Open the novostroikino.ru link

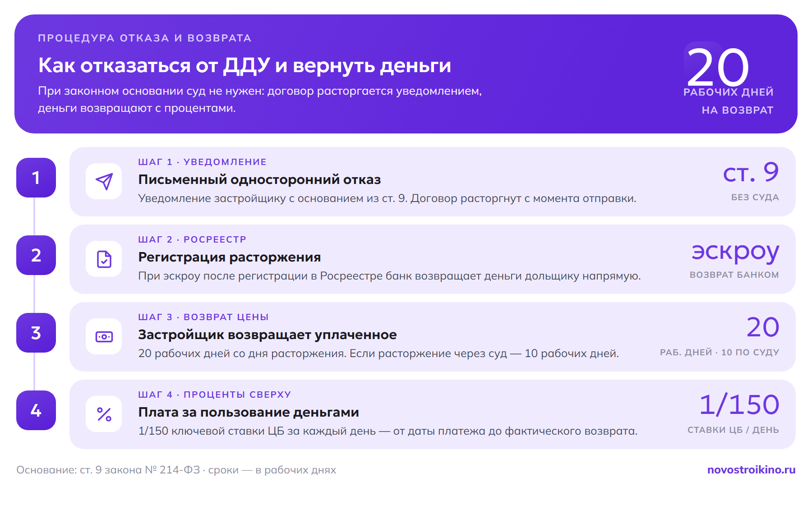tap(751, 470)
